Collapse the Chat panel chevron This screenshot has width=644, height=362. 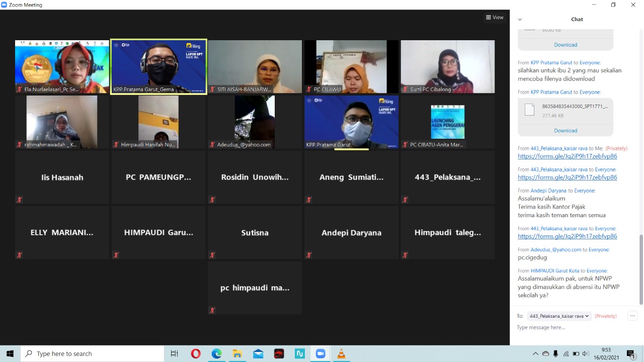(520, 20)
